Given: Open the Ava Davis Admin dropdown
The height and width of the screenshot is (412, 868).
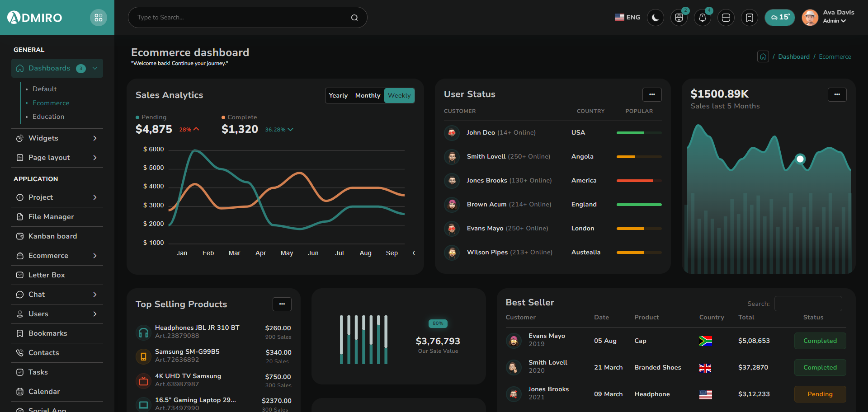Looking at the screenshot, I should (834, 17).
